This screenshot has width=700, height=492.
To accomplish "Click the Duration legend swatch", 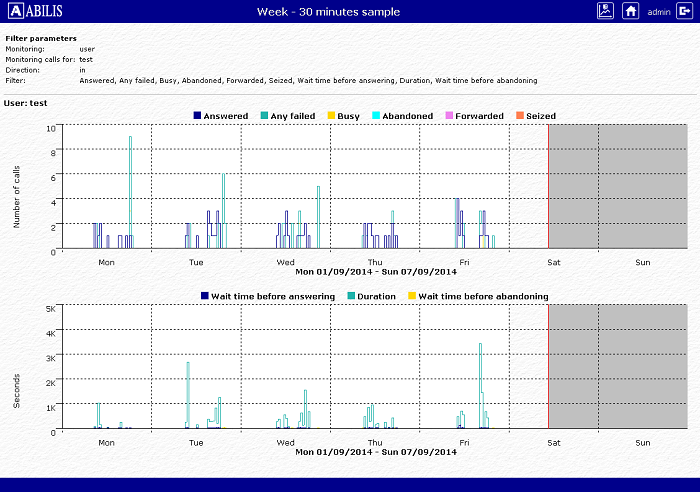I will (351, 296).
